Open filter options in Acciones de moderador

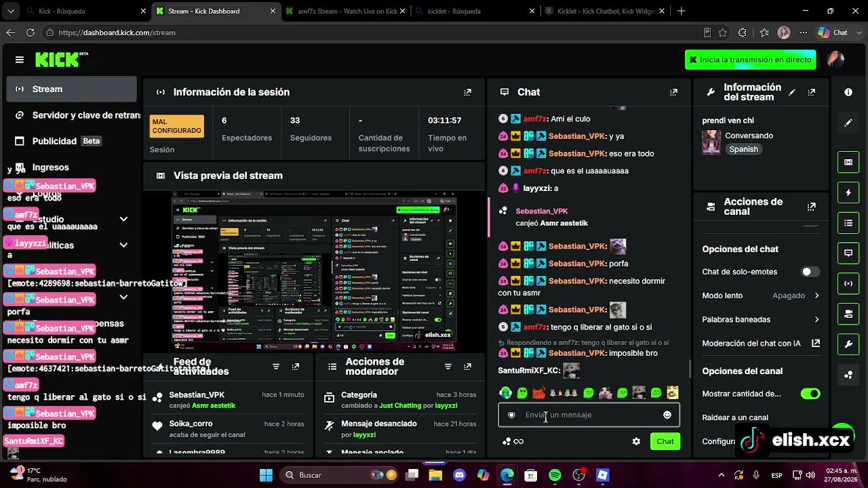click(x=448, y=367)
